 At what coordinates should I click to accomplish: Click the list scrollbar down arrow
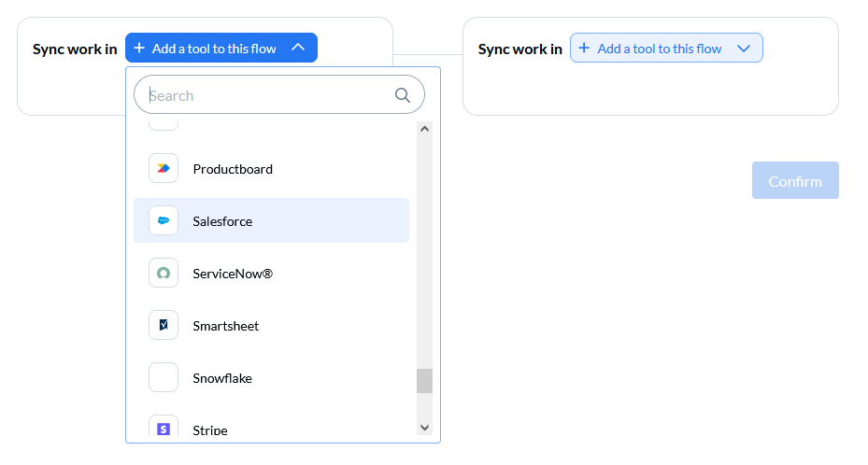tap(424, 428)
